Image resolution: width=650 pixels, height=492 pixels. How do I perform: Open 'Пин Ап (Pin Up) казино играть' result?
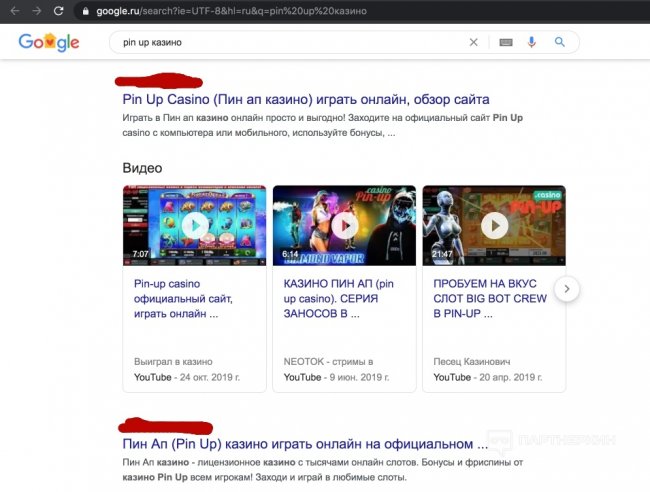(305, 443)
